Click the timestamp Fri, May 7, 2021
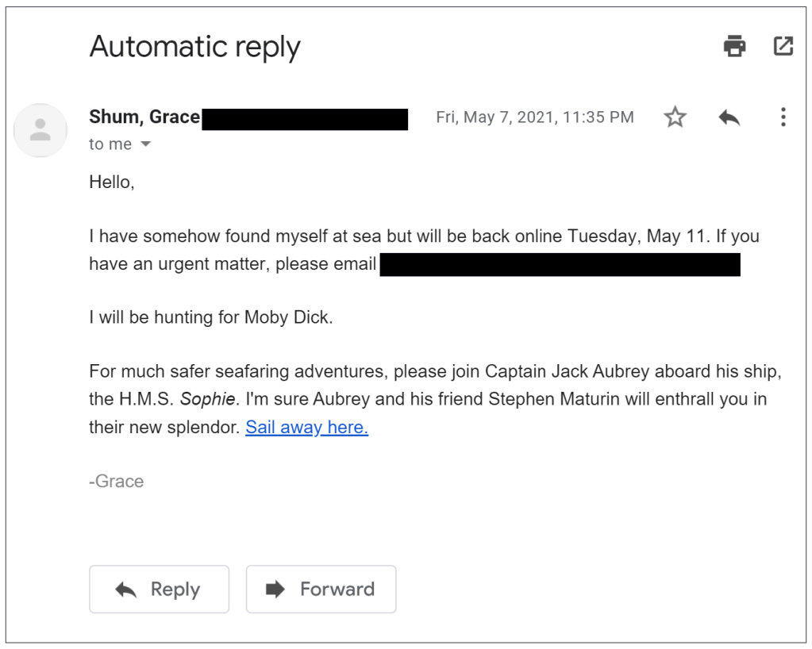The image size is (812, 649). tap(535, 117)
